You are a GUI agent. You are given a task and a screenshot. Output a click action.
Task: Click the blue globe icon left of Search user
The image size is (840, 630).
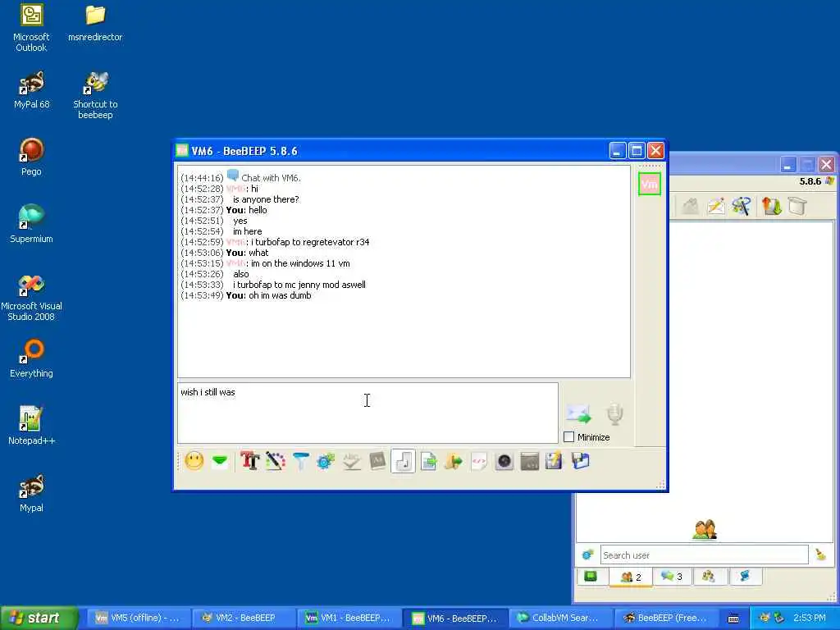pos(587,555)
